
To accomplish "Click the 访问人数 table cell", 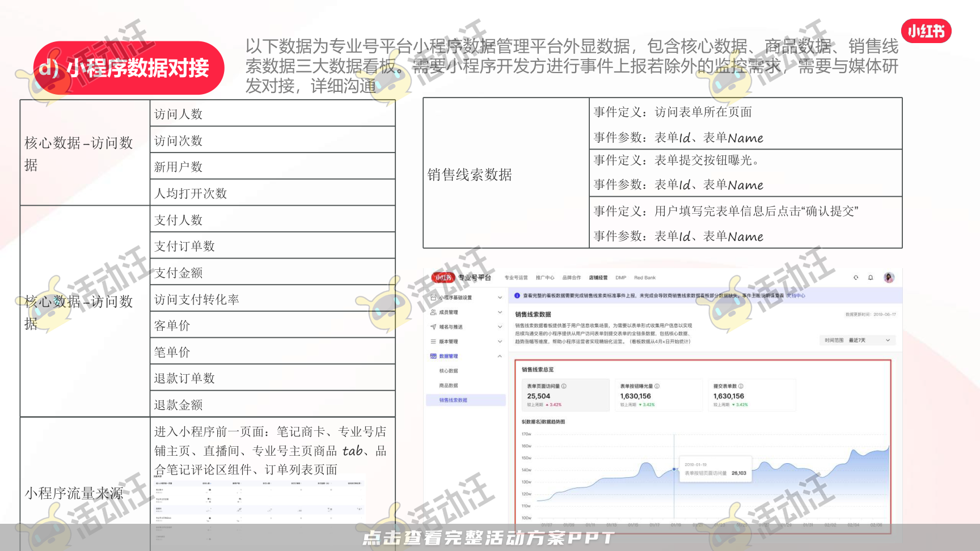I will [273, 113].
